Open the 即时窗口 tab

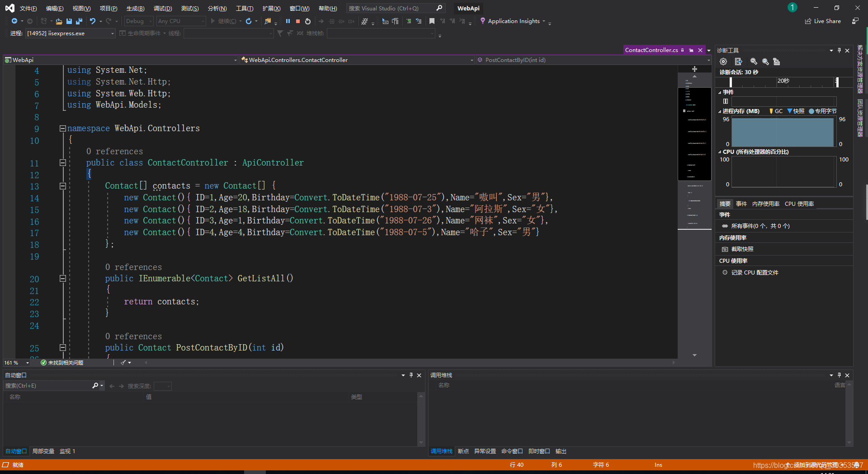(x=539, y=451)
